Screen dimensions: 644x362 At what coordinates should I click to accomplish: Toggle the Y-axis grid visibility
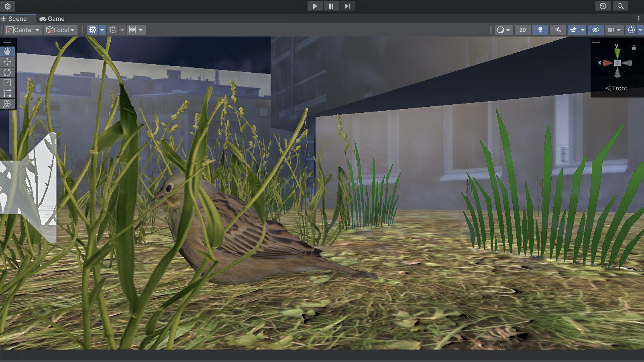[93, 30]
